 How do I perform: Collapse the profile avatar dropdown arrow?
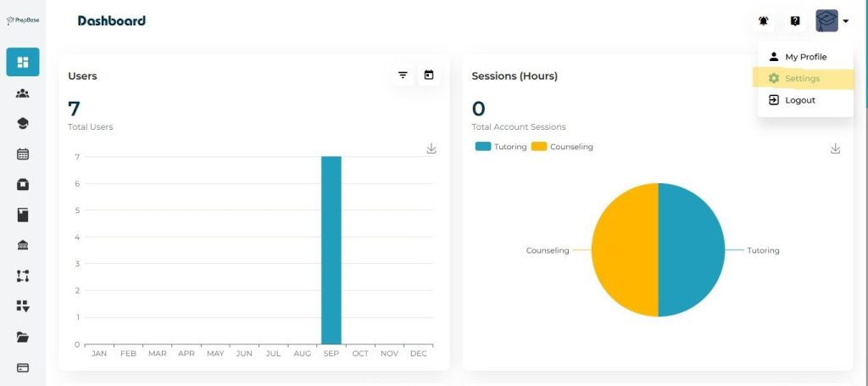tap(845, 21)
